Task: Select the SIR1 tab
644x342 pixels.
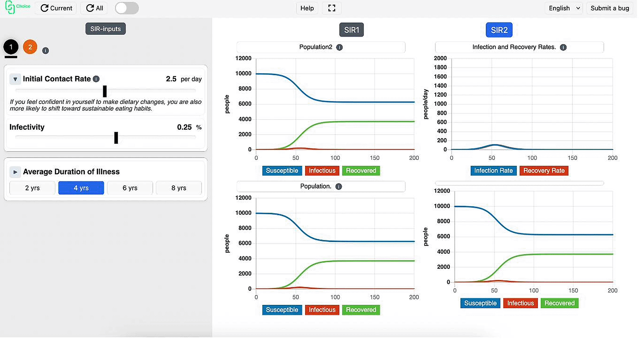Action: 352,30
